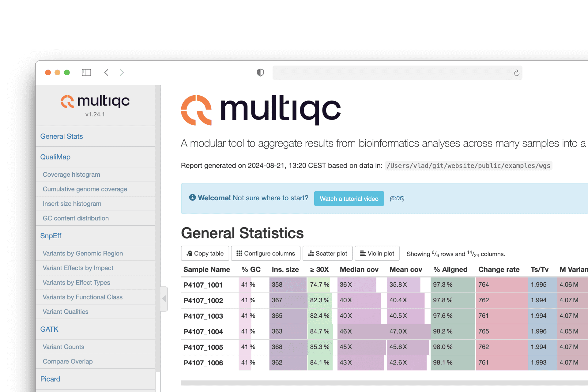The image size is (588, 392).
Task: Jump to Variant Qualities
Action: [66, 312]
